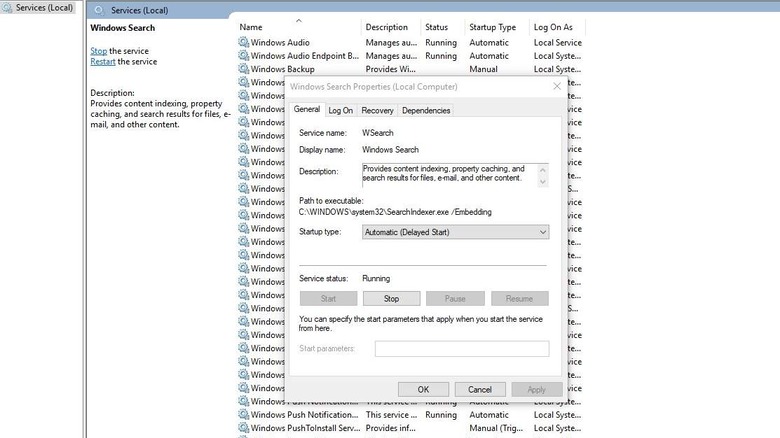Confirm the dialog with OK
The height and width of the screenshot is (438, 780).
click(x=423, y=389)
